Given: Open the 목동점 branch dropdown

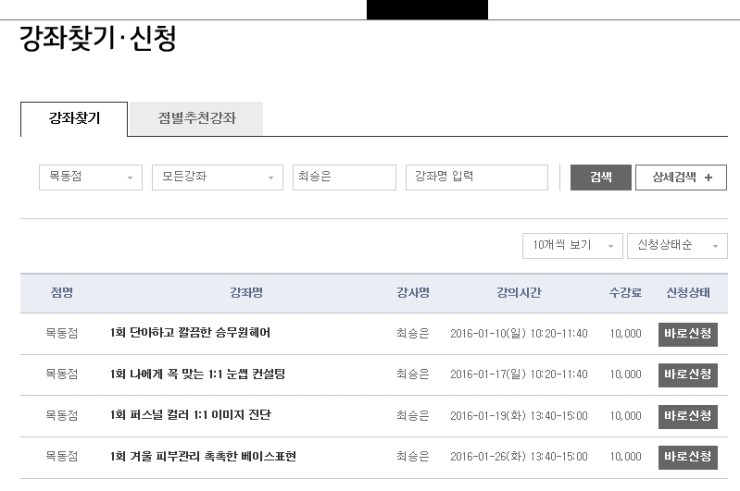Looking at the screenshot, I should [91, 178].
